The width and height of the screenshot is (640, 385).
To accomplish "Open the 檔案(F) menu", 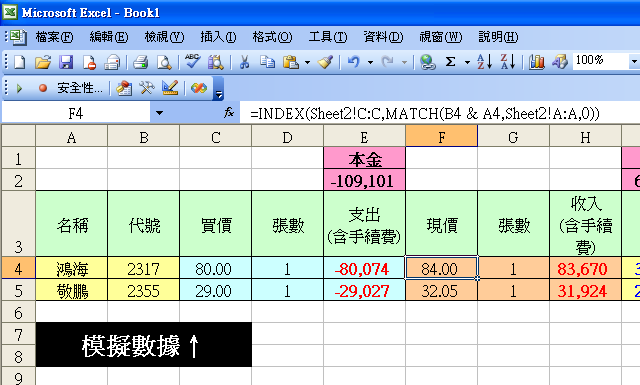I will [54, 37].
